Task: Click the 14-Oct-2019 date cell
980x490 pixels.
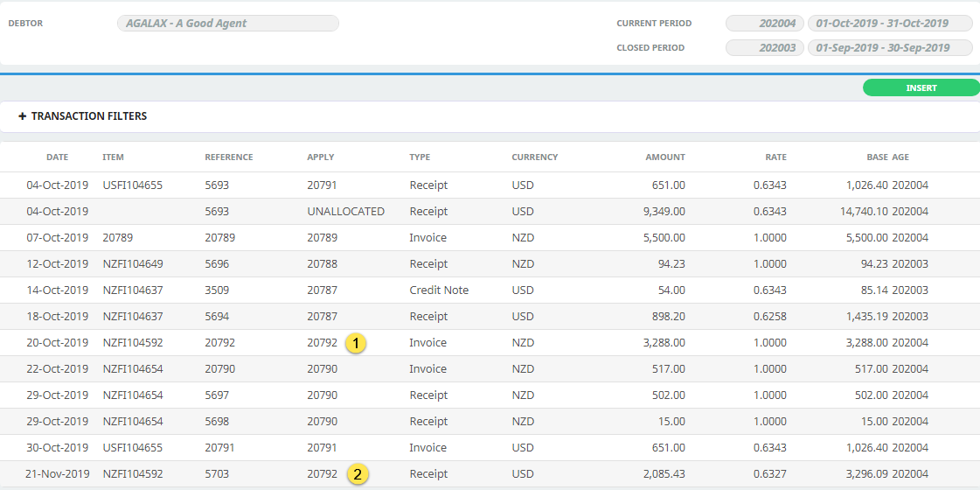Action: click(58, 290)
